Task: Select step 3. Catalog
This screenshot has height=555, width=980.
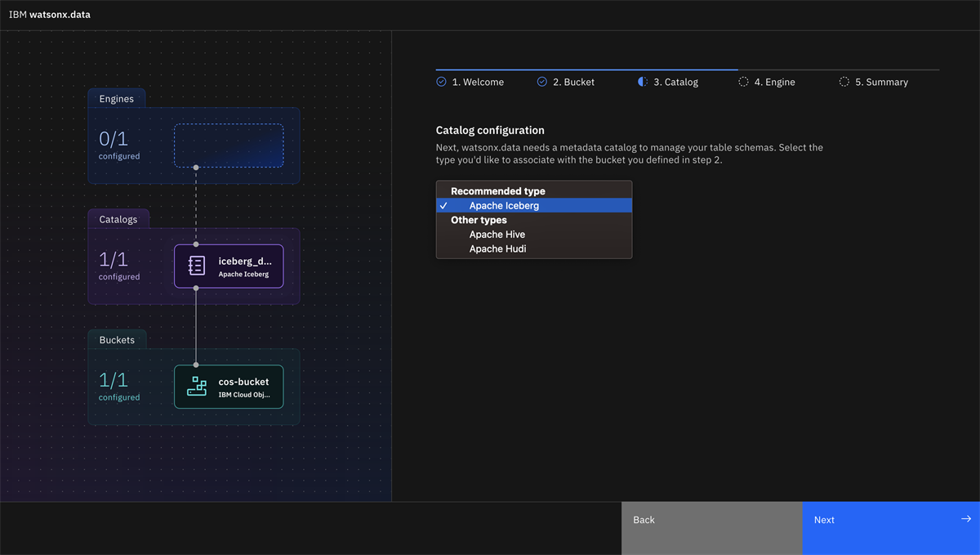Action: (668, 82)
